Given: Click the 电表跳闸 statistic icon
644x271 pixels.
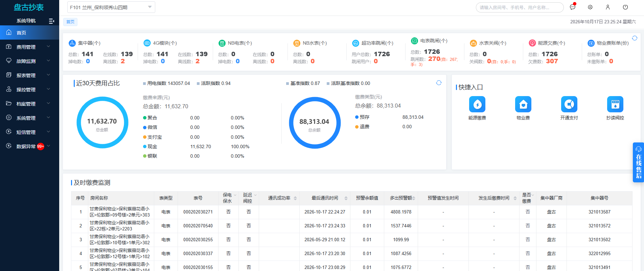Looking at the screenshot, I should 414,41.
